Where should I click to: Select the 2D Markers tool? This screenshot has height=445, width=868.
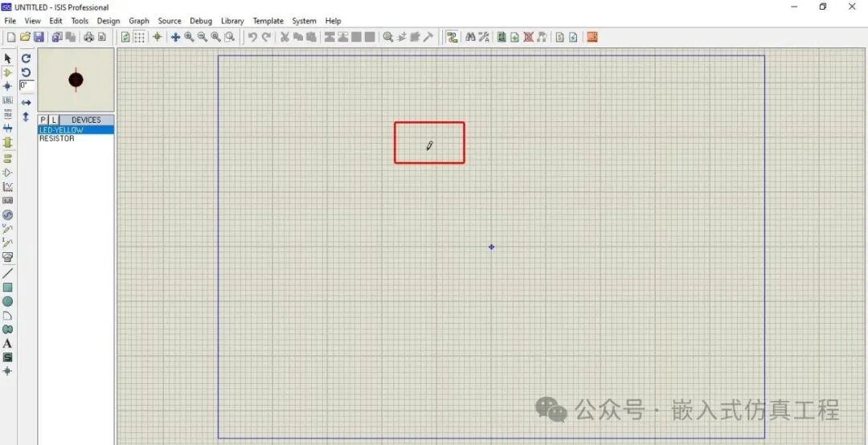click(8, 371)
